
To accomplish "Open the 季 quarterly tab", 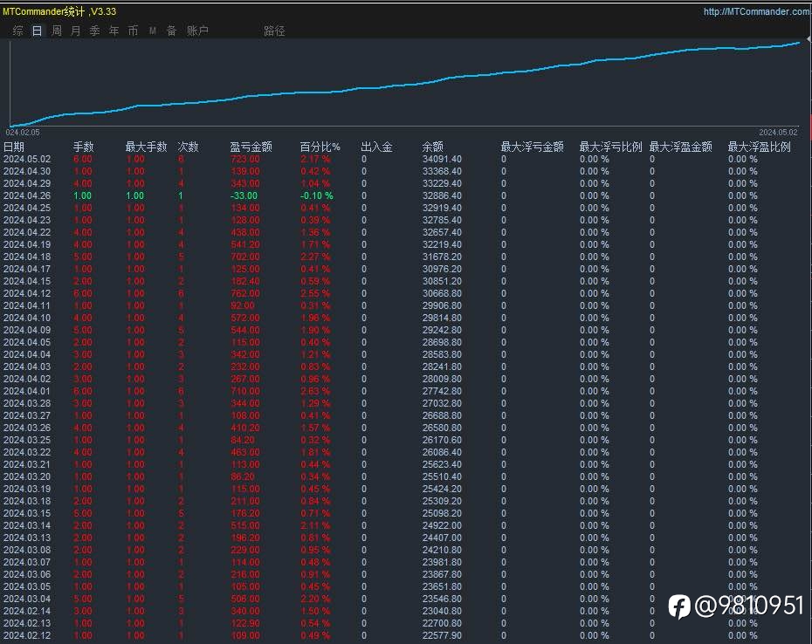I will click(95, 31).
